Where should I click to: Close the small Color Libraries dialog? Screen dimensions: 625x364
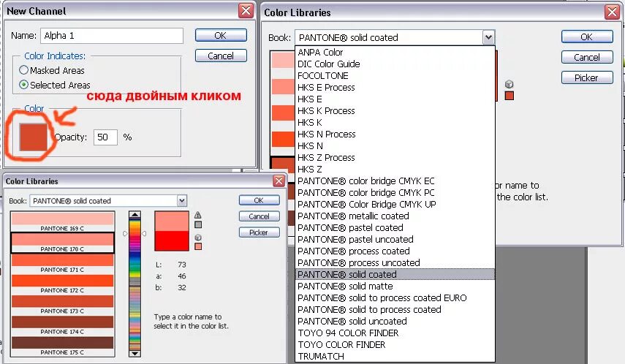point(279,181)
